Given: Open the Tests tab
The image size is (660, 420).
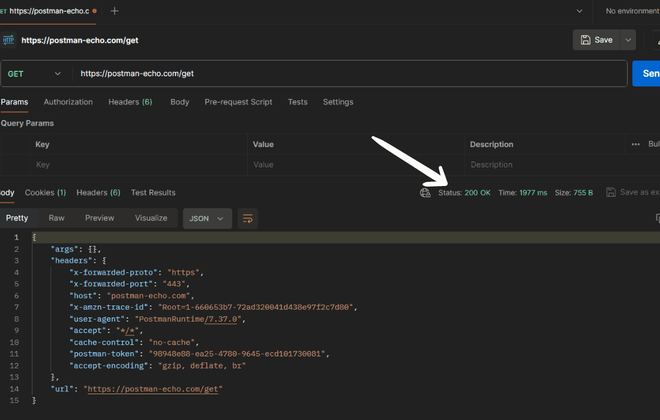Looking at the screenshot, I should click(298, 102).
